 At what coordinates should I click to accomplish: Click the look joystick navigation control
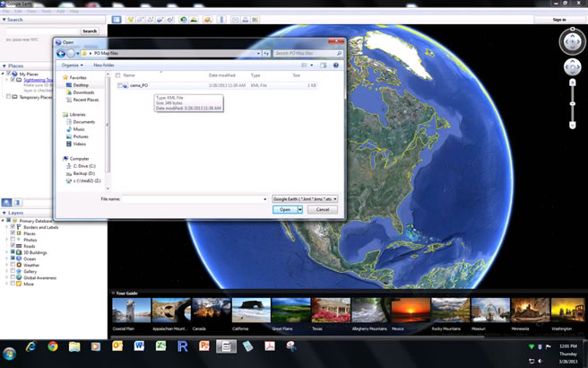pyautogui.click(x=572, y=42)
